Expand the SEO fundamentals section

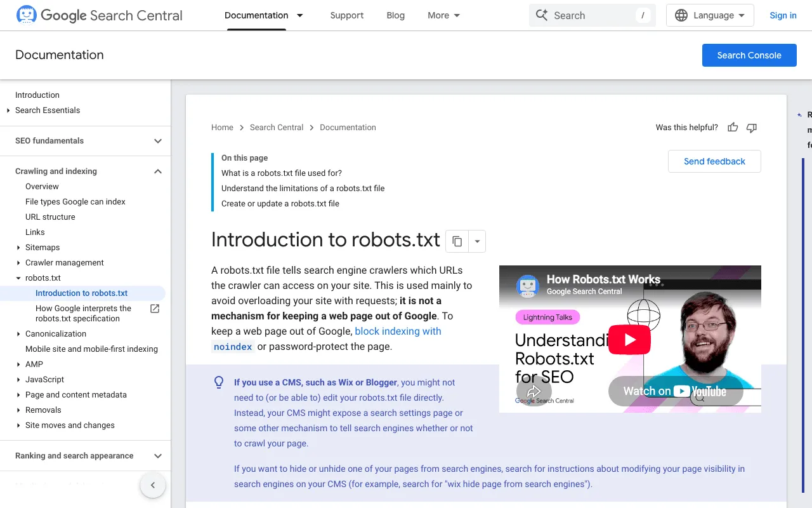coord(158,141)
